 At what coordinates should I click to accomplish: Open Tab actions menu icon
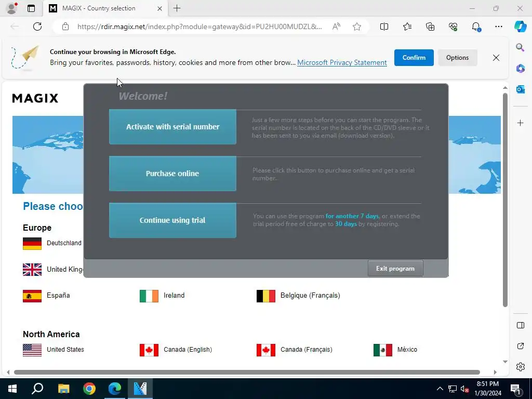point(31,8)
